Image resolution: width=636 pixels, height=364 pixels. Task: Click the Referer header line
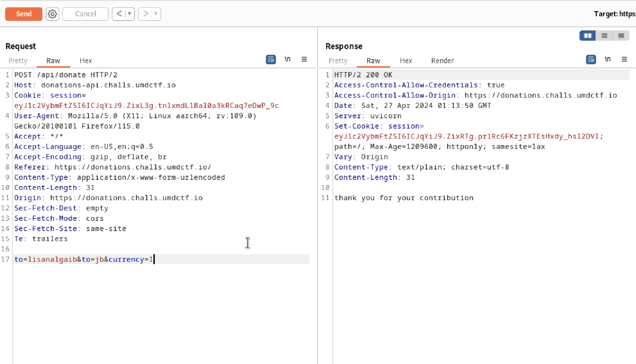pos(113,167)
